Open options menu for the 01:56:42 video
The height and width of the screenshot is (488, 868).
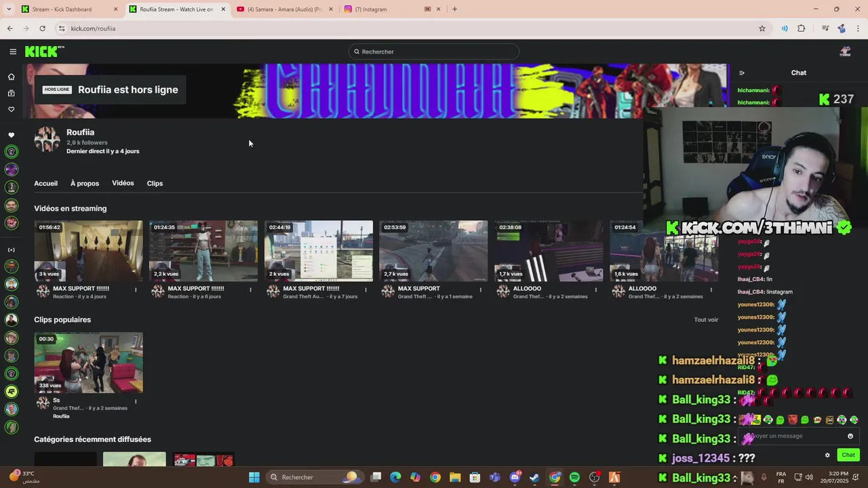point(136,289)
